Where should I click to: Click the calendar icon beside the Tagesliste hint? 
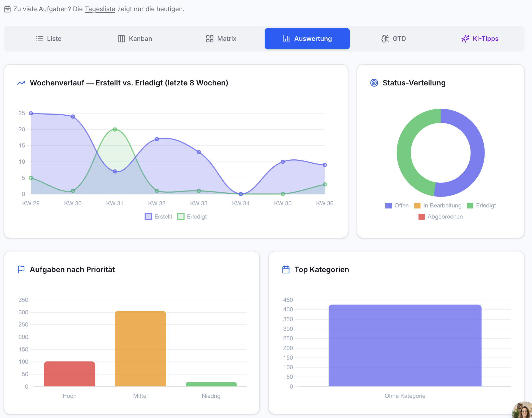pos(7,9)
